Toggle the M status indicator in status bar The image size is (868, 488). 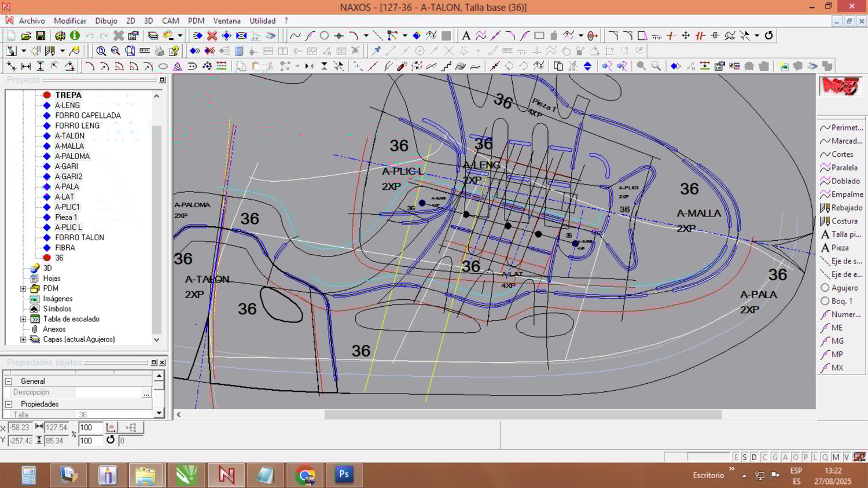(836, 457)
